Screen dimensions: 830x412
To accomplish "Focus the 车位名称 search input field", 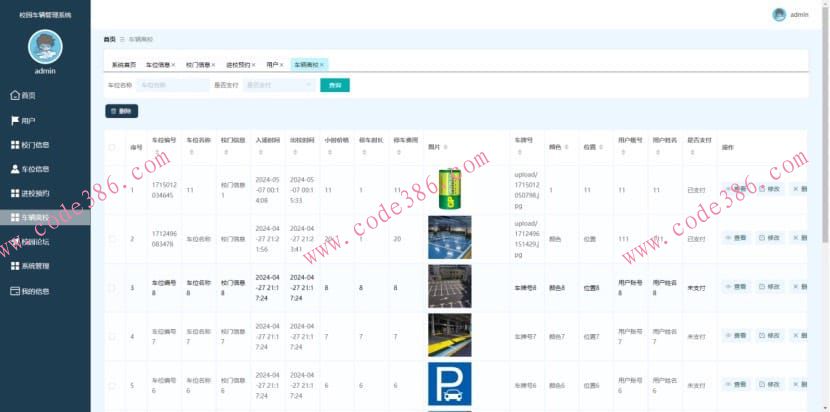I will coord(173,85).
